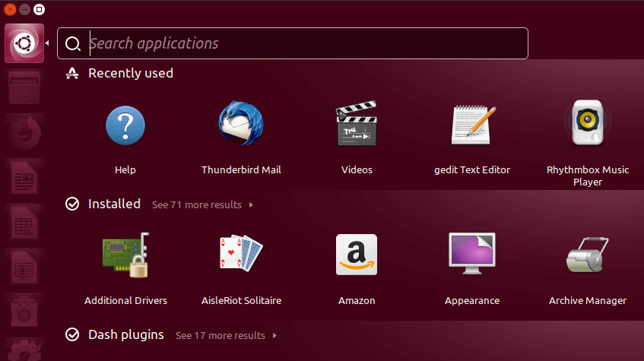
Task: Launch Thunderbird Mail
Action: coord(241,123)
